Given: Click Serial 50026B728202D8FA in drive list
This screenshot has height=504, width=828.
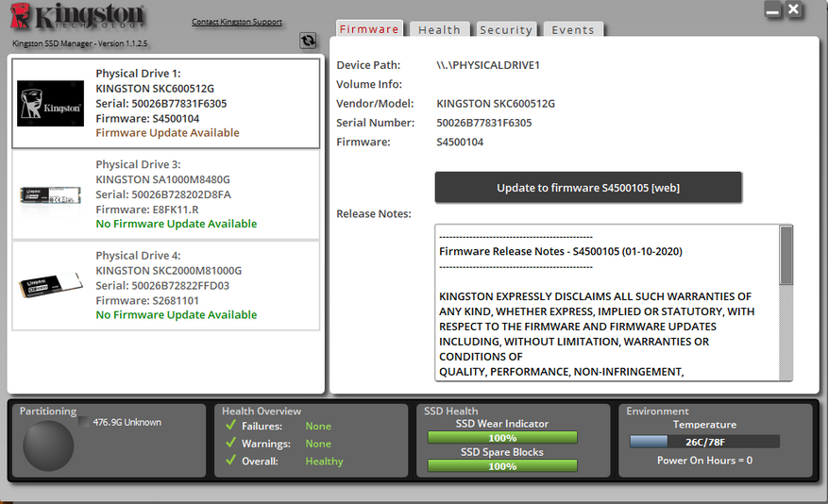Looking at the screenshot, I should [x=163, y=194].
